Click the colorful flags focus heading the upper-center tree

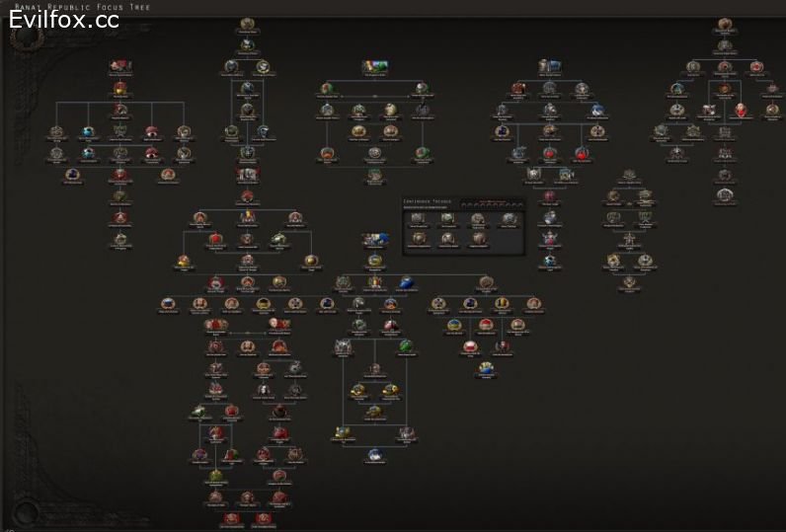coord(374,67)
